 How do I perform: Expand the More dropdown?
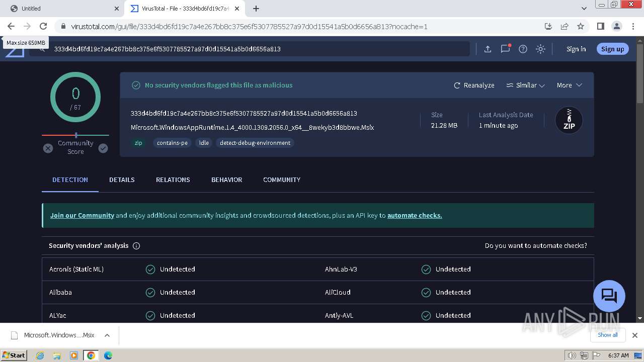pos(569,85)
